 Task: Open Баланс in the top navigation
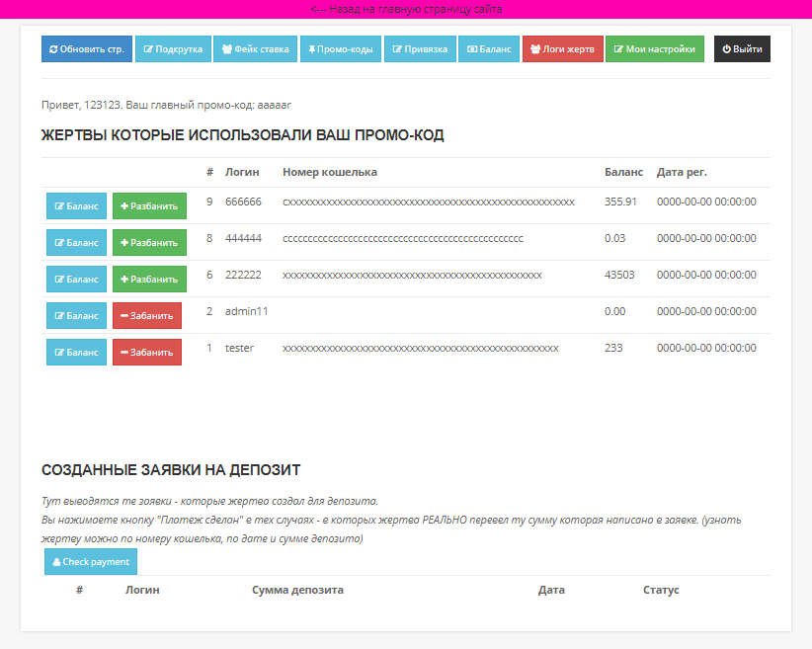(489, 49)
